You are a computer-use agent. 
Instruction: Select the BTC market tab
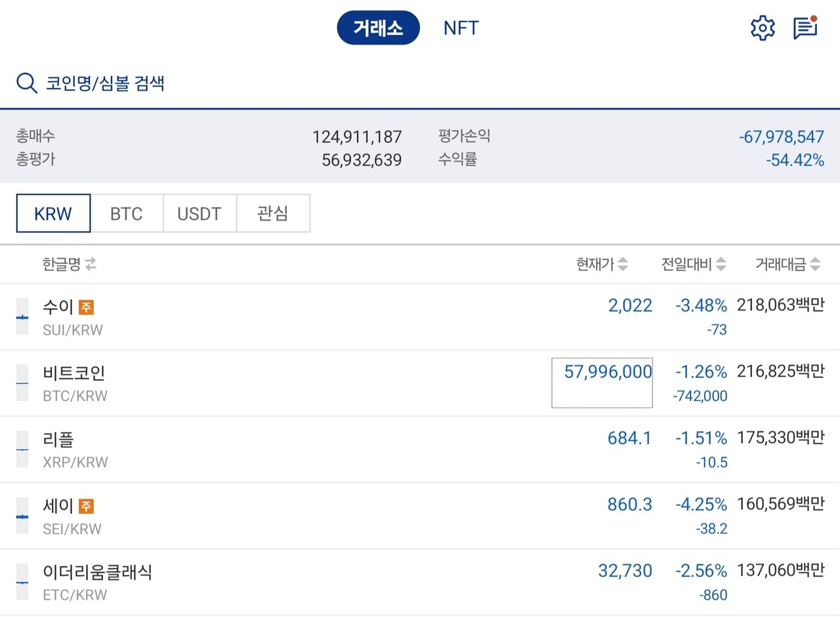point(126,213)
